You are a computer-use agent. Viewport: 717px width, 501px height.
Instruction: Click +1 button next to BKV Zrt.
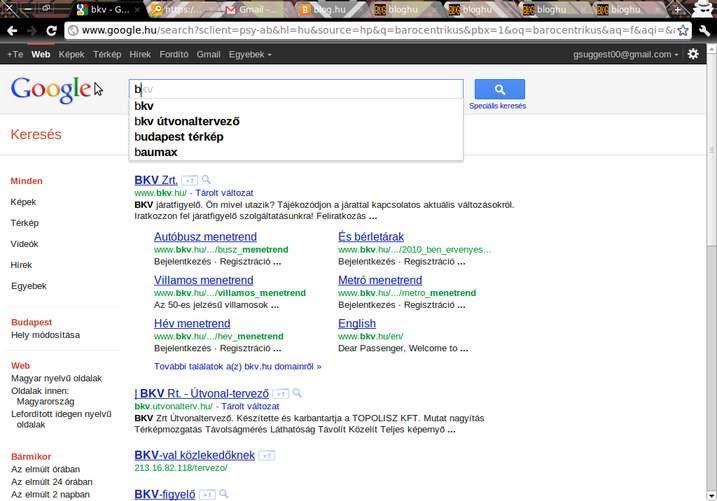[189, 180]
